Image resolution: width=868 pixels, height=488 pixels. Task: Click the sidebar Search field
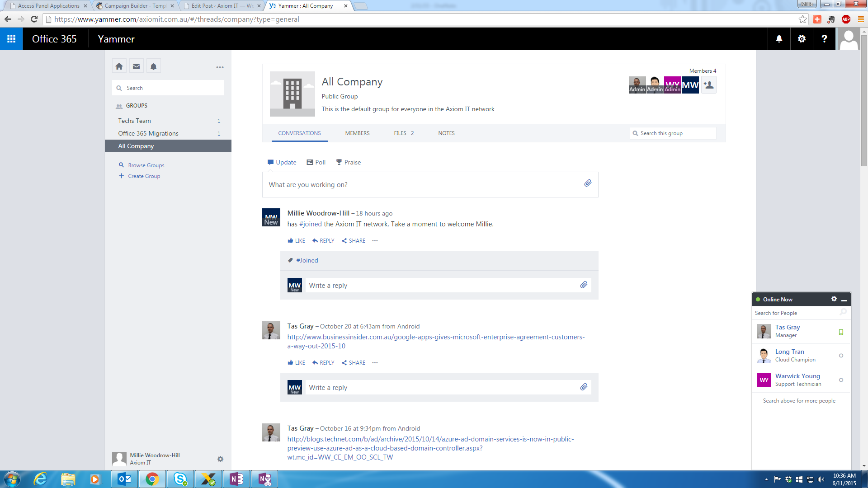tap(168, 88)
